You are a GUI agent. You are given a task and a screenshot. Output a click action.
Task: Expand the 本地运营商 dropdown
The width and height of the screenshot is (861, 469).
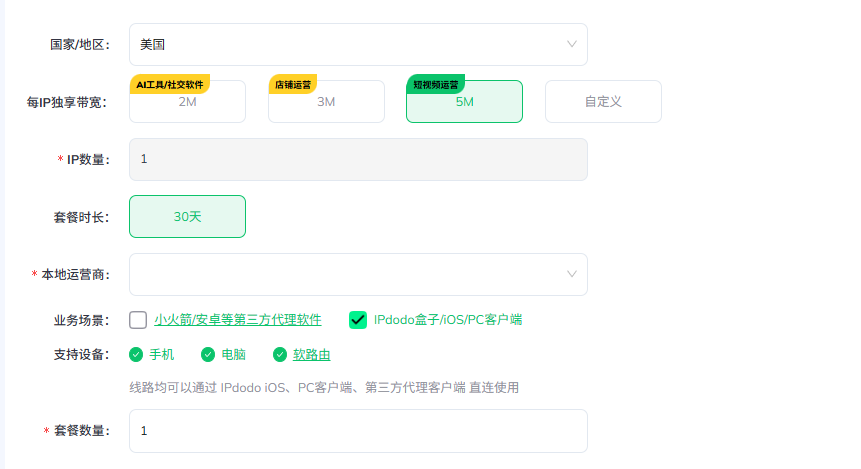(x=358, y=275)
